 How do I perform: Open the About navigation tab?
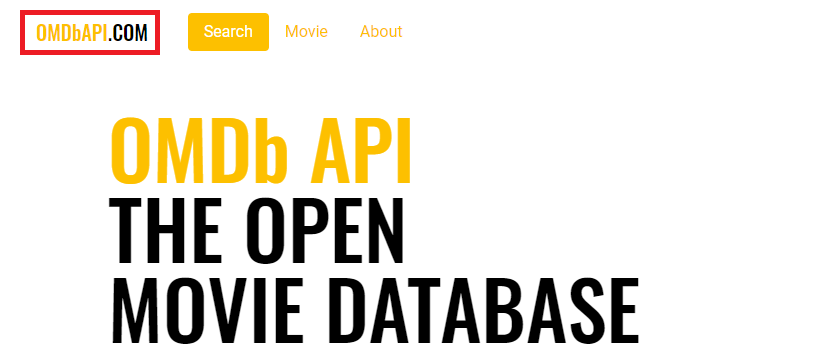tap(381, 32)
